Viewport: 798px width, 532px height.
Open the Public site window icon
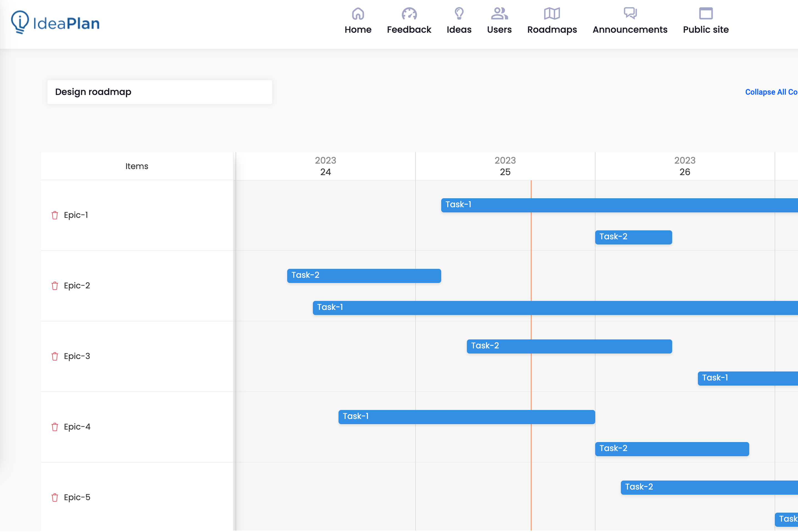[x=705, y=14]
